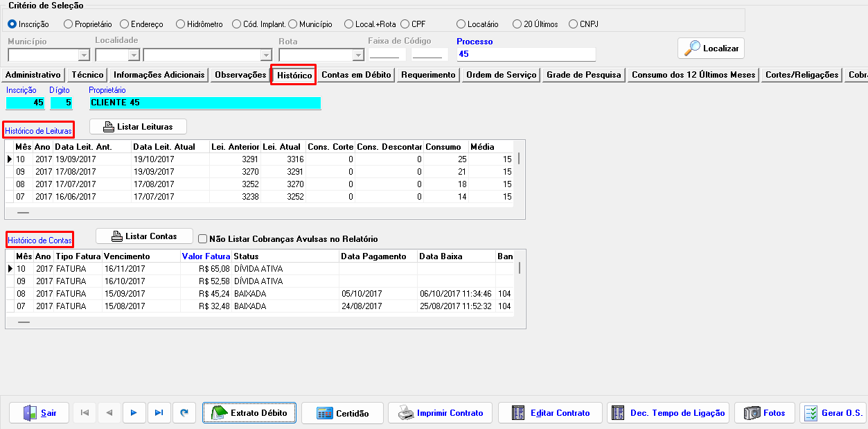Viewport: 868px width, 429px height.
Task: Click the Sair exit button
Action: coord(40,413)
